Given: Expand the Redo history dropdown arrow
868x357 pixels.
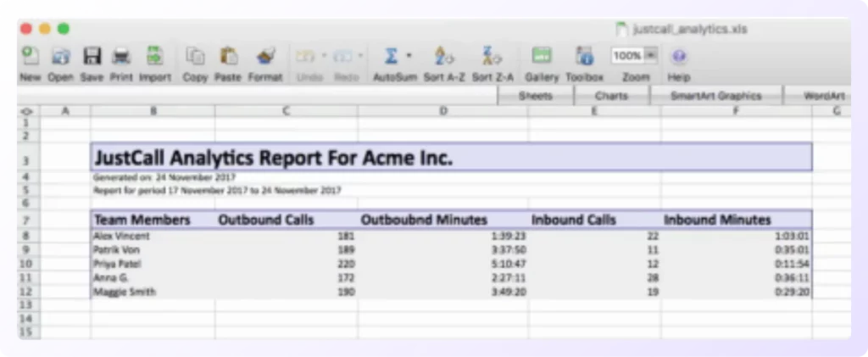Looking at the screenshot, I should tap(360, 56).
